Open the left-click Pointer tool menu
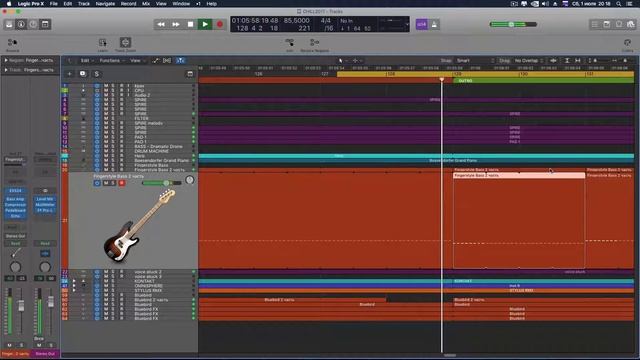The height and width of the screenshot is (360, 640). point(342,60)
